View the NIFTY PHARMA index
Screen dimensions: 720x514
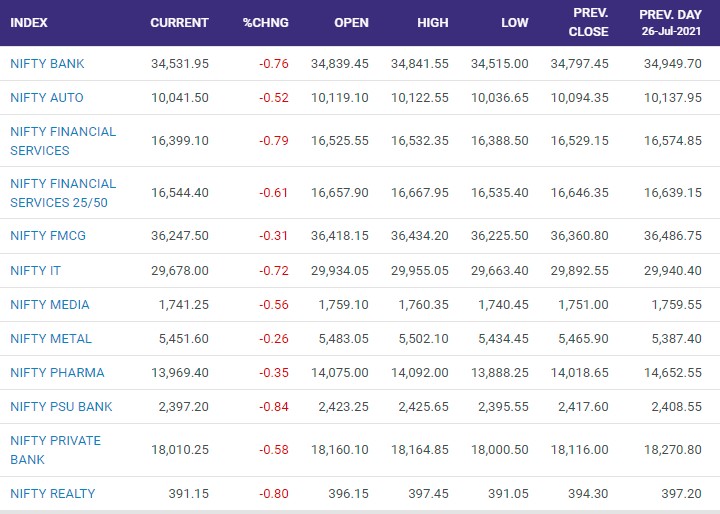pyautogui.click(x=57, y=373)
